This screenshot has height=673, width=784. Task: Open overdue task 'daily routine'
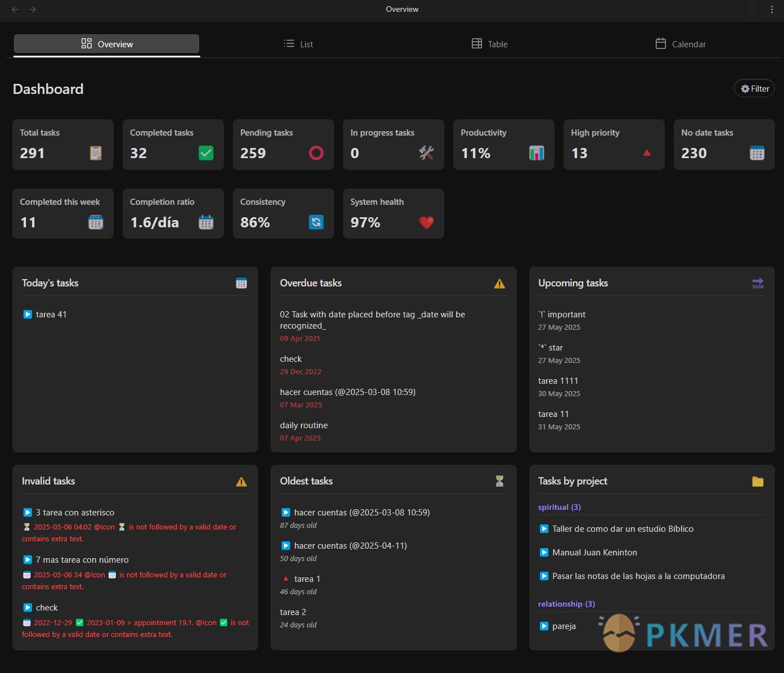click(x=304, y=425)
